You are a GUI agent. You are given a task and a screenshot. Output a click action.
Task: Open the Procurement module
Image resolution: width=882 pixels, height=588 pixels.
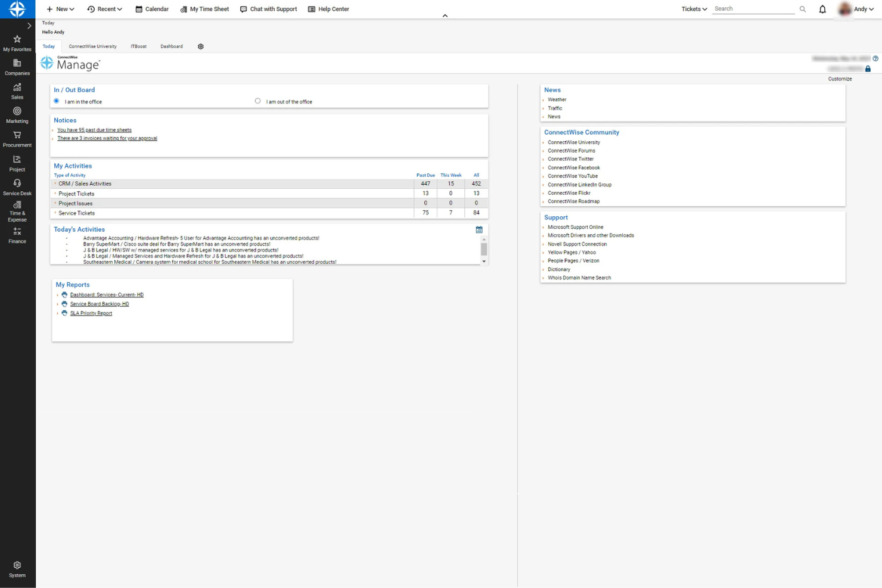pos(17,138)
